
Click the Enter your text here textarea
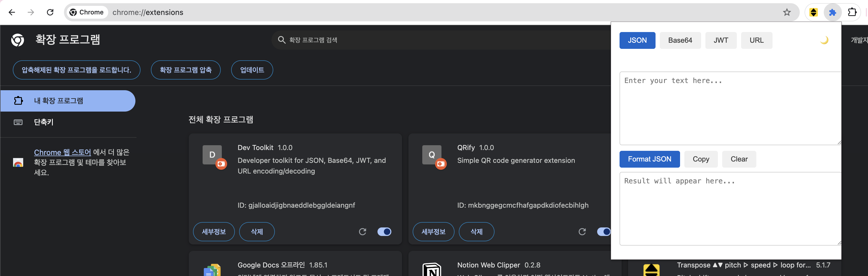[x=730, y=108]
